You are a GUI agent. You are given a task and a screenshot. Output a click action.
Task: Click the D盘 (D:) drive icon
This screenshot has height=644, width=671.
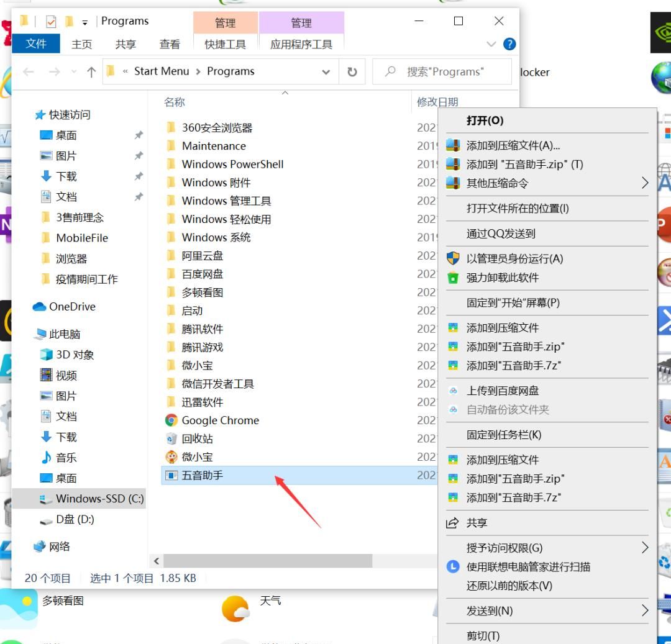point(46,520)
